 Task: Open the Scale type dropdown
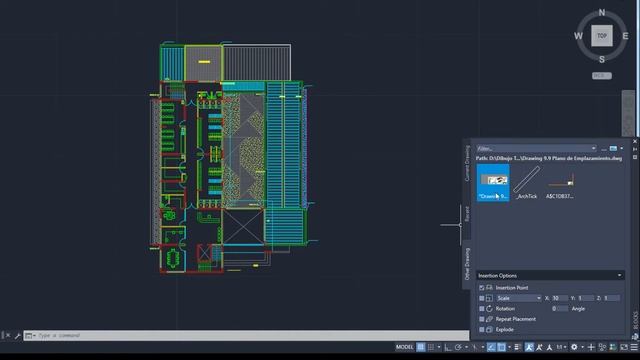coord(518,298)
